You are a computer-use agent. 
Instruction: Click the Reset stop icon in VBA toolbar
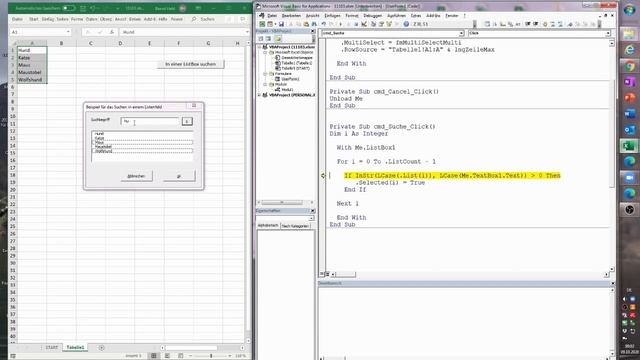pyautogui.click(x=356, y=24)
